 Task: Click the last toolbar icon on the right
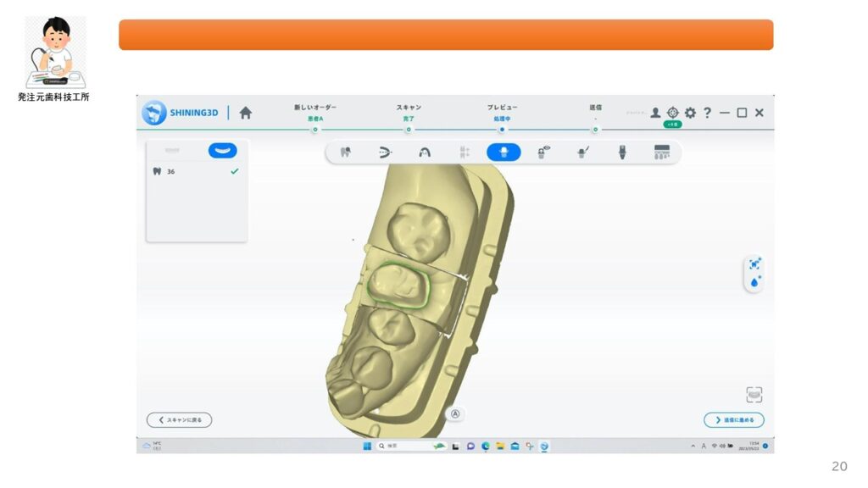pyautogui.click(x=662, y=152)
